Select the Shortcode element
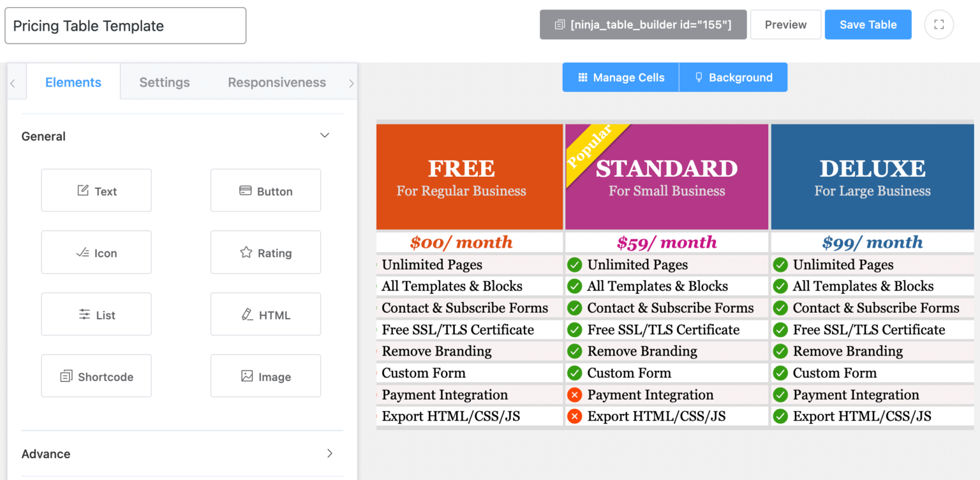This screenshot has height=480, width=980. coord(96,376)
